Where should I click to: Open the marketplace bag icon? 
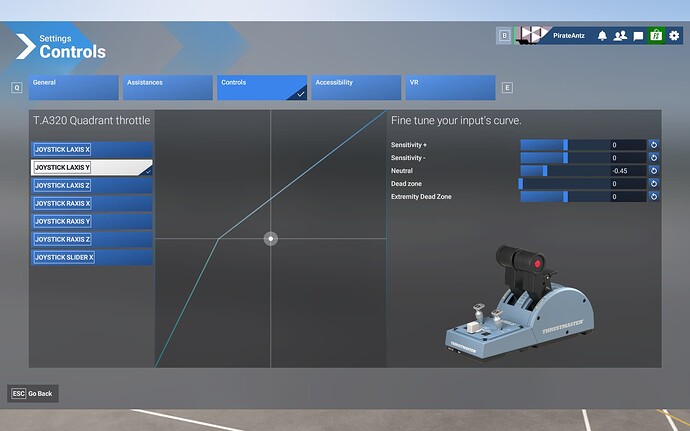(x=656, y=36)
